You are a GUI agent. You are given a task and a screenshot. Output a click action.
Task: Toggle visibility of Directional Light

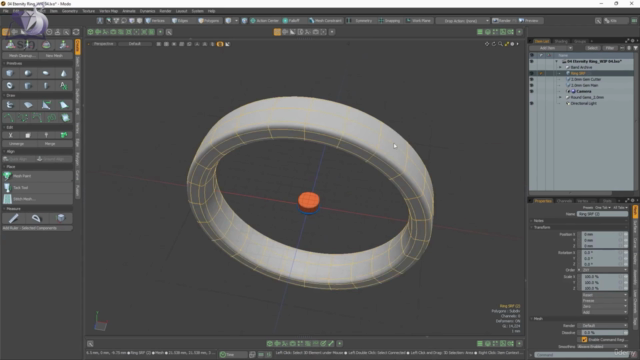click(x=531, y=103)
